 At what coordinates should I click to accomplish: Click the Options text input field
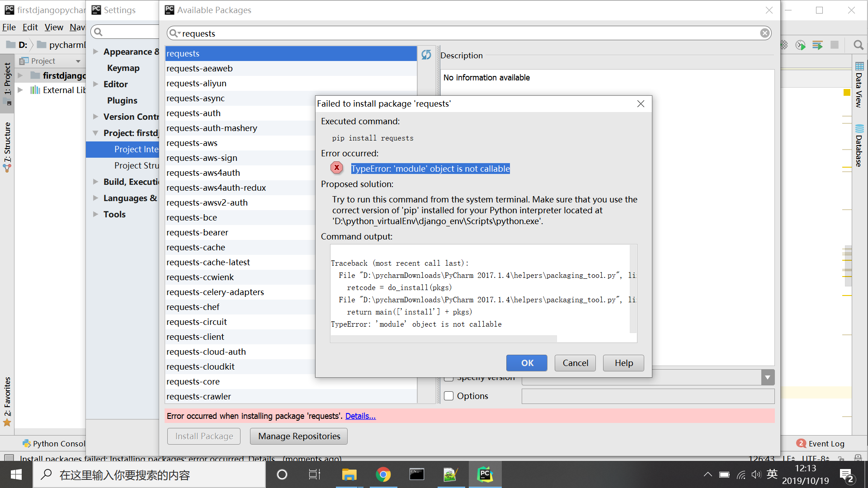tap(648, 396)
